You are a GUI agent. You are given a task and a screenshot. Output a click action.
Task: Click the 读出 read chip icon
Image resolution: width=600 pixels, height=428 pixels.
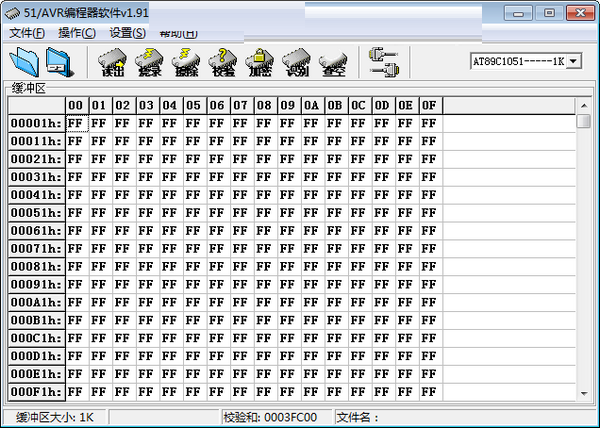click(112, 62)
